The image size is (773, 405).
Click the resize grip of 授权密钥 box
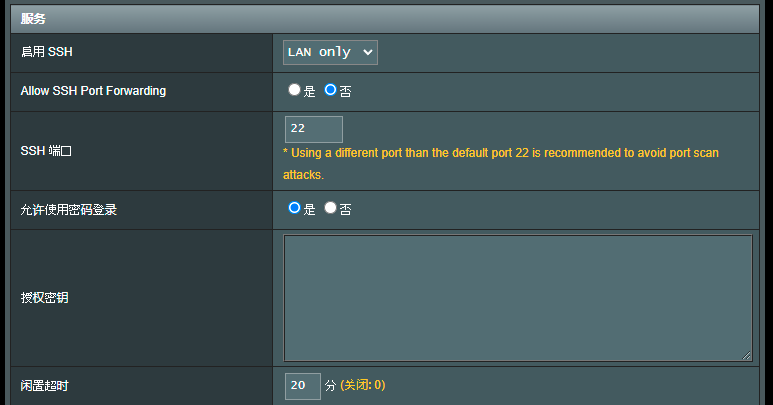(746, 355)
